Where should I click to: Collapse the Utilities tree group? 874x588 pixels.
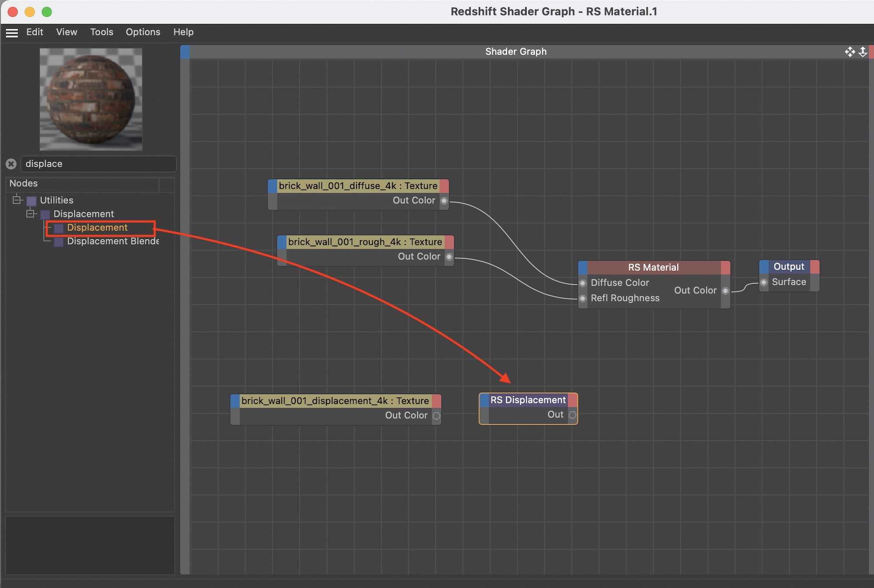coord(17,200)
